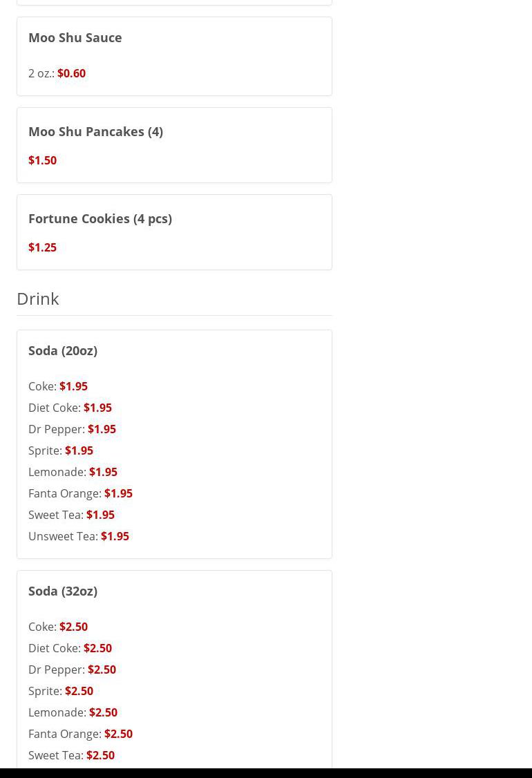Image resolution: width=532 pixels, height=778 pixels.
Task: Choose Fortune Cookies (4 pcs) item
Action: tap(100, 218)
